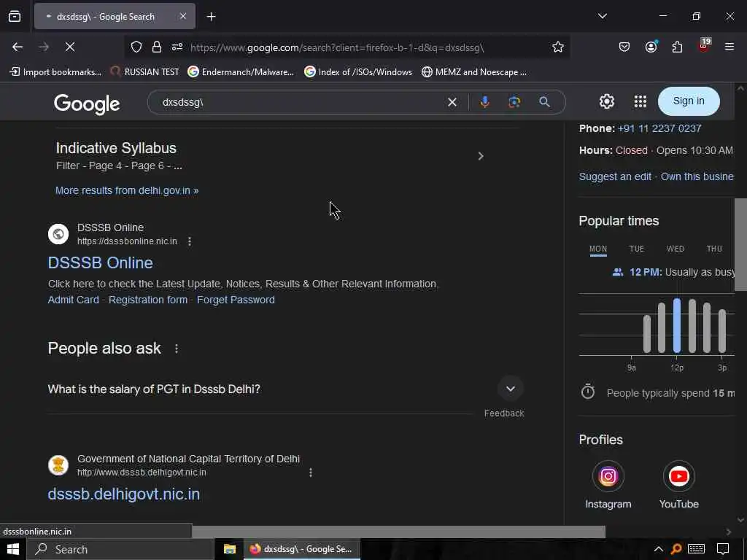Go back to previous page

click(x=18, y=47)
